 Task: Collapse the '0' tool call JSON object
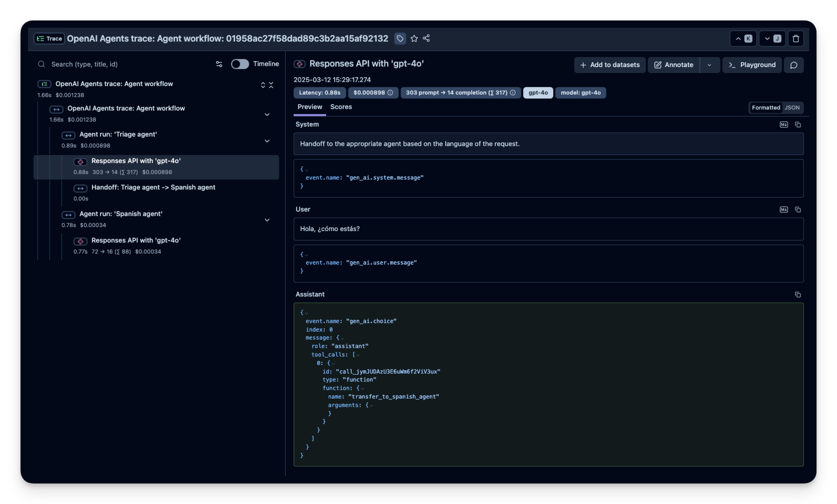click(x=333, y=363)
